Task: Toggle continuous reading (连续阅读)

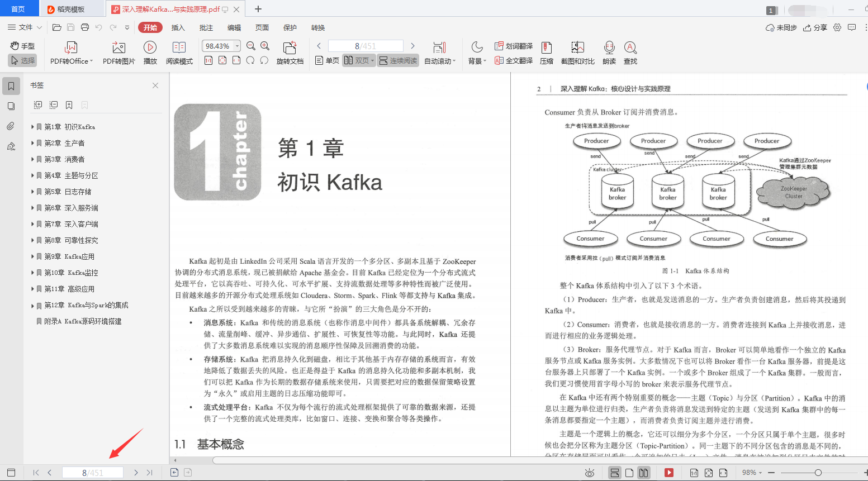Action: [398, 60]
